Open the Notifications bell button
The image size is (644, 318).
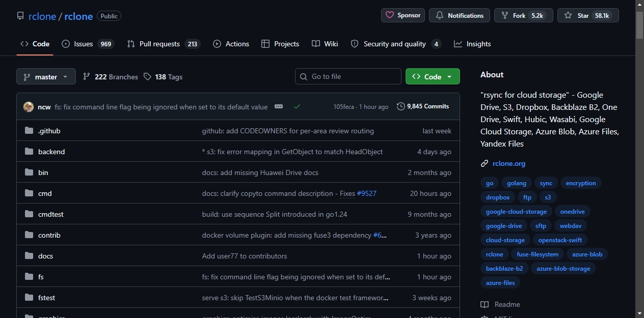click(460, 15)
